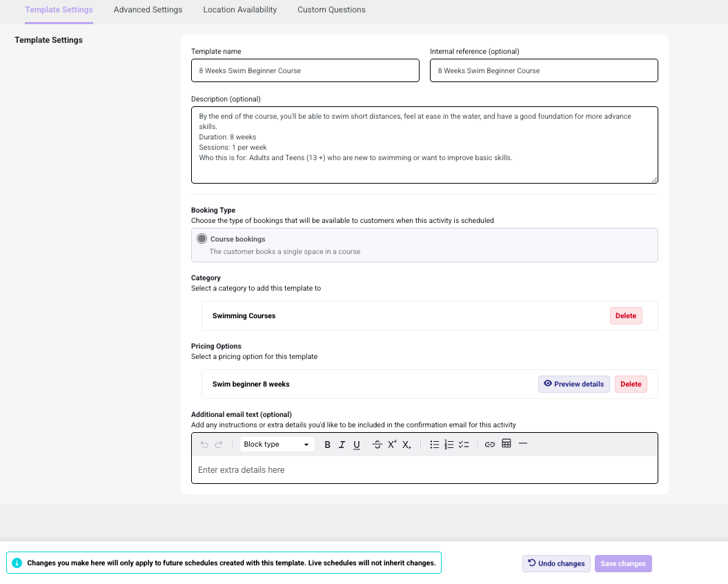The height and width of the screenshot is (584, 728).
Task: Click 'The customer books a single space' text
Action: click(x=284, y=251)
